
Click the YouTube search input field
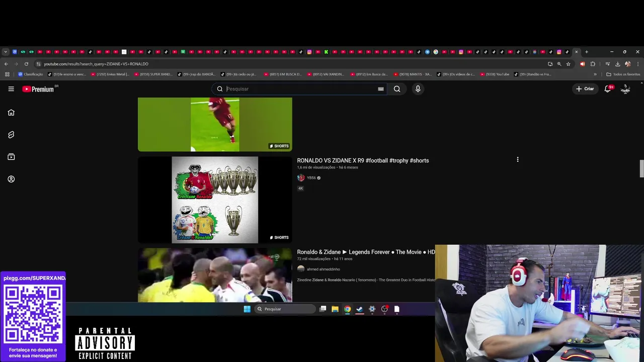click(299, 89)
